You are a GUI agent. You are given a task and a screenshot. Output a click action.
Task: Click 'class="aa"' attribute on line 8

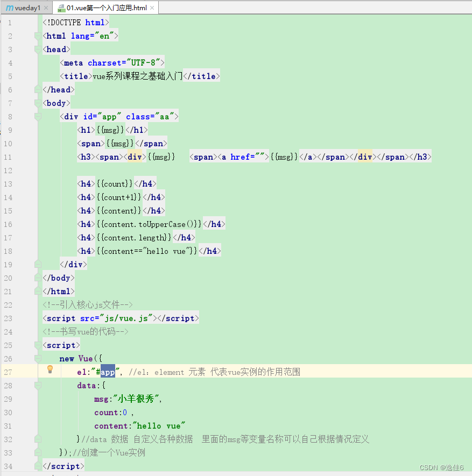point(150,117)
